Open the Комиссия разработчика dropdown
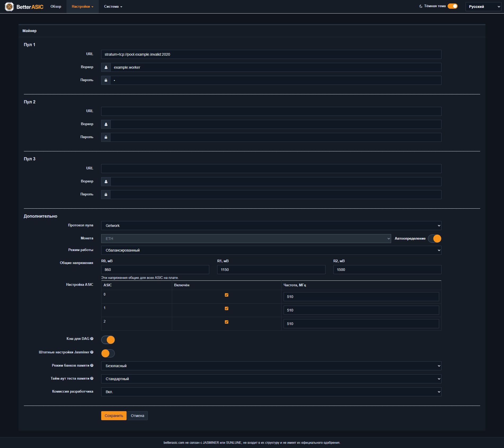 pos(271,392)
